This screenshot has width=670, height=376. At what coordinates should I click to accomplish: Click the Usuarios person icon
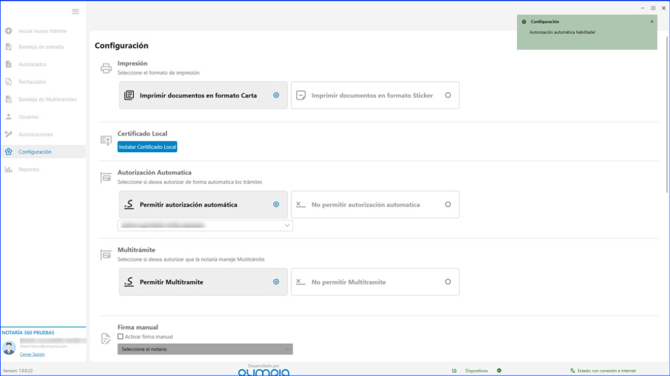point(9,117)
